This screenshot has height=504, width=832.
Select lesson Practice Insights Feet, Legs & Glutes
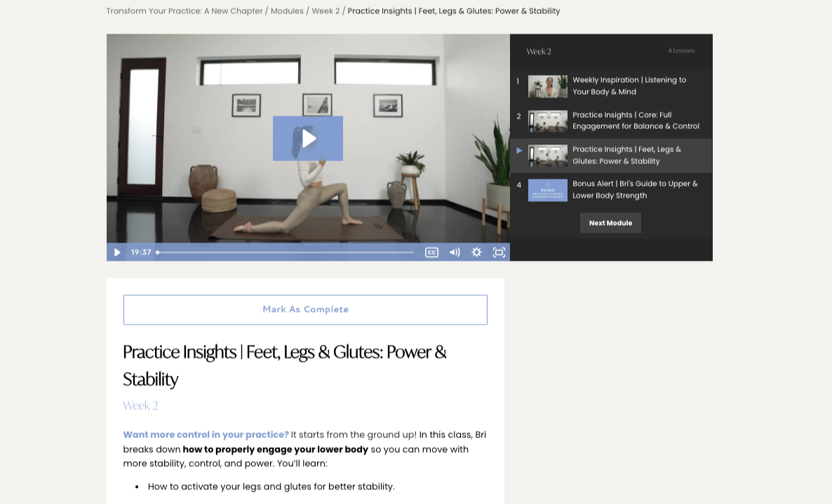[x=611, y=156]
